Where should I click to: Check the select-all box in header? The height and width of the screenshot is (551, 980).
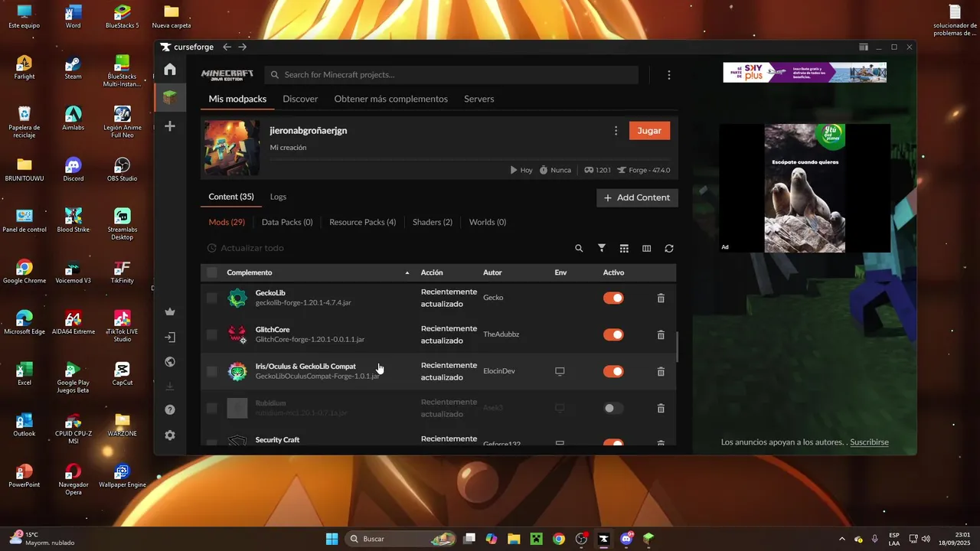click(x=212, y=272)
